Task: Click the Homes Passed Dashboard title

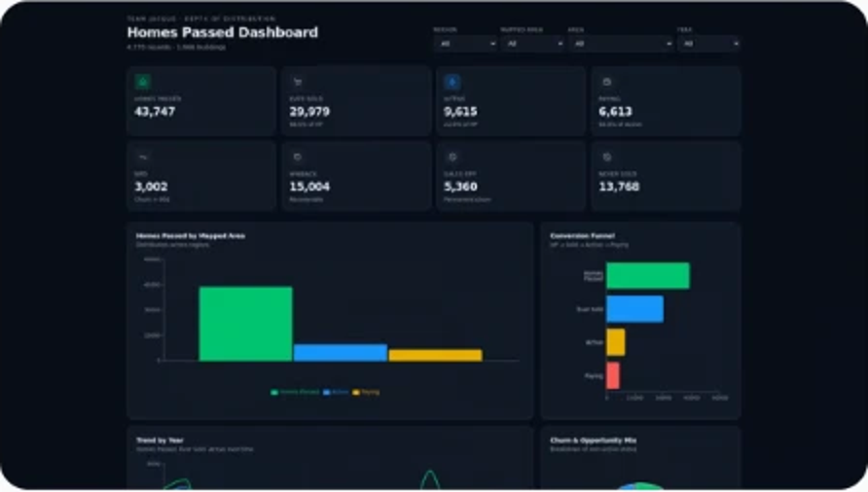Action: 223,32
